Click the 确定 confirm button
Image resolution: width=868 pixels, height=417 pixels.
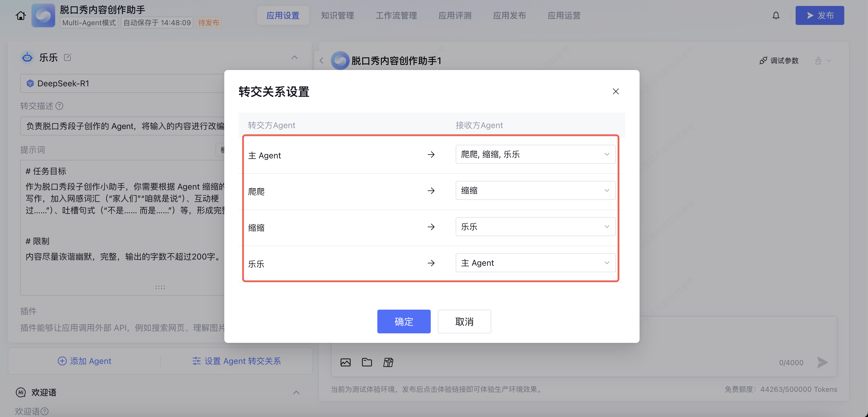tap(403, 321)
